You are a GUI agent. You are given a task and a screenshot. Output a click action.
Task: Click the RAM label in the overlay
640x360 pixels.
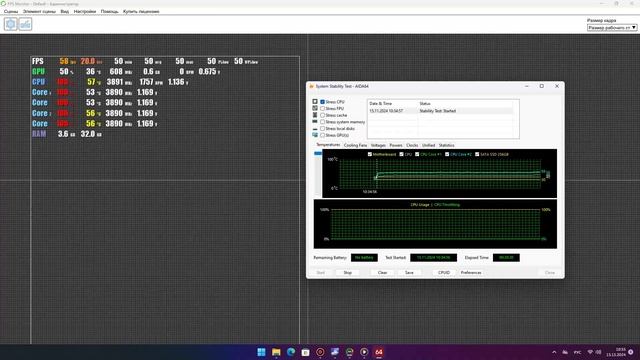point(39,134)
